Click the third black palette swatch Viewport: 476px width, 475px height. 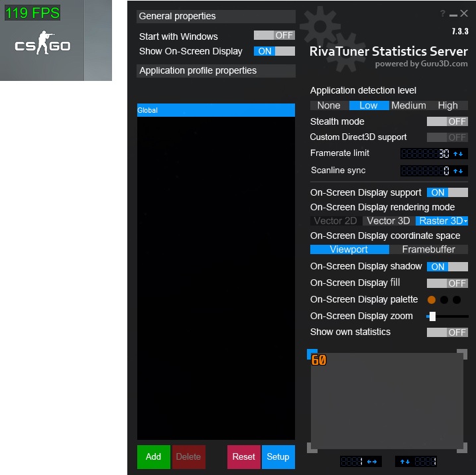click(457, 300)
